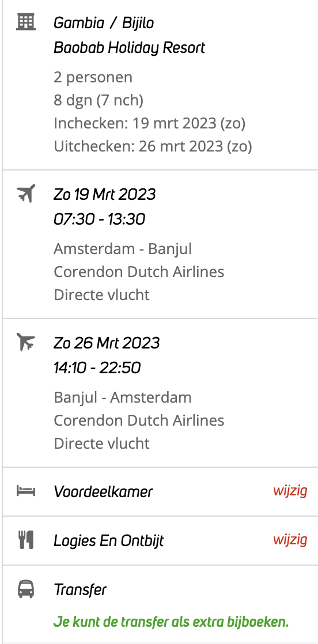Viewport: 318px width, 644px height.
Task: Click the departing airplane icon
Action: [x=26, y=193]
